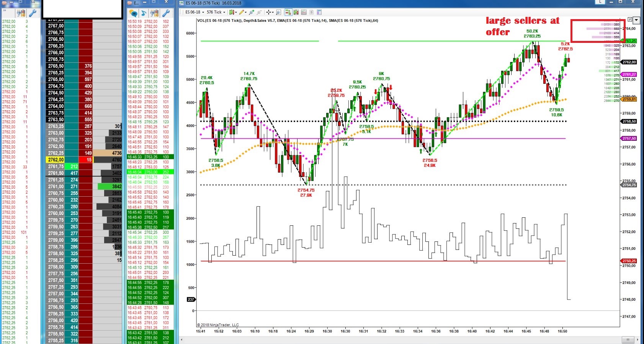644x344 pixels.
Task: Click the 2759,81 orange price marker
Action: click(x=629, y=99)
